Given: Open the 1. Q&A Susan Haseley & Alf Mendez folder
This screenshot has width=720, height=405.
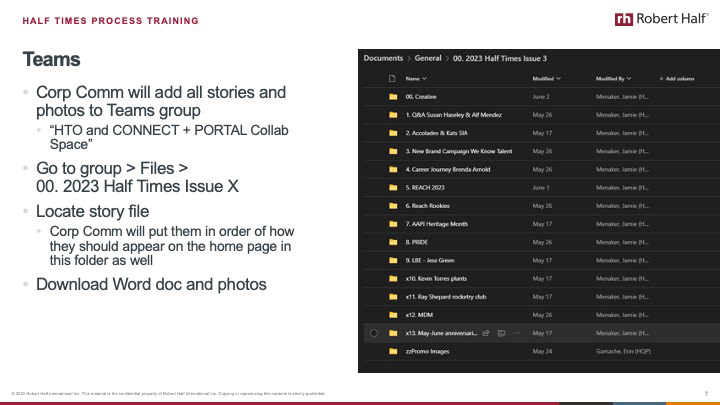Looking at the screenshot, I should point(453,115).
